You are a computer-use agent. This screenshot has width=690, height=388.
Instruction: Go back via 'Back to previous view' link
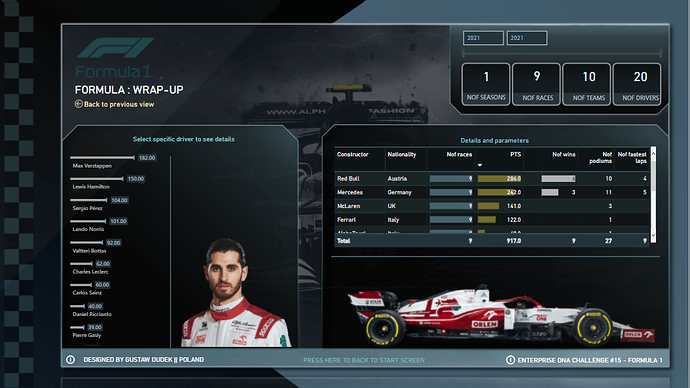(x=119, y=104)
